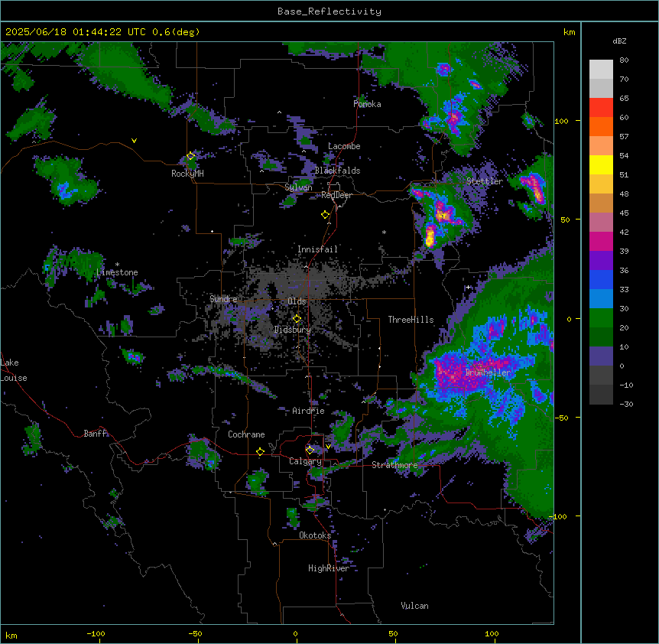659x644 pixels.
Task: Select the orange 57–60 dBZ legend swatch
Action: click(x=601, y=126)
